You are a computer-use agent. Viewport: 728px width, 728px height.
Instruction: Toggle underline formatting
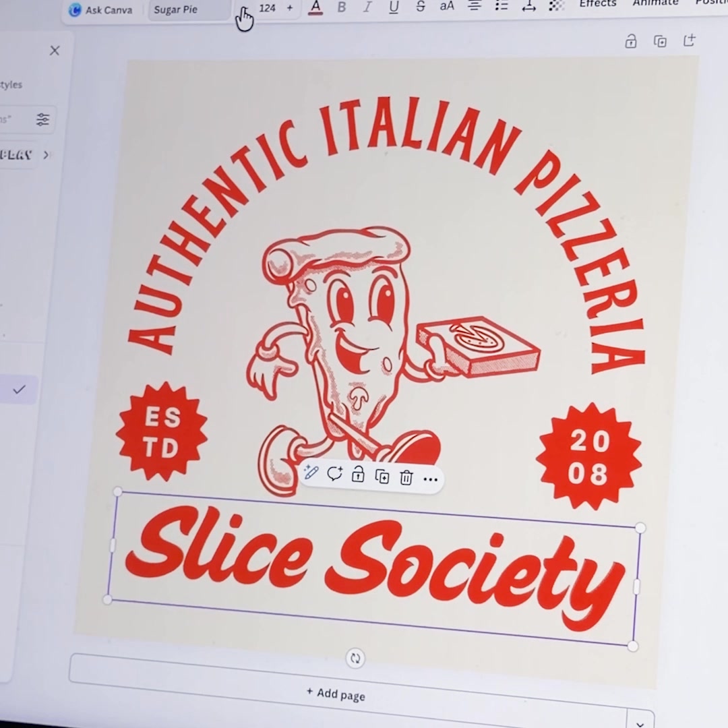[x=394, y=7]
